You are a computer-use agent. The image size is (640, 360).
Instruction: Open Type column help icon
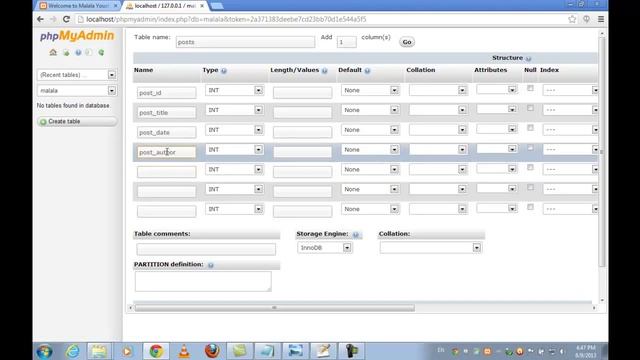click(x=224, y=71)
